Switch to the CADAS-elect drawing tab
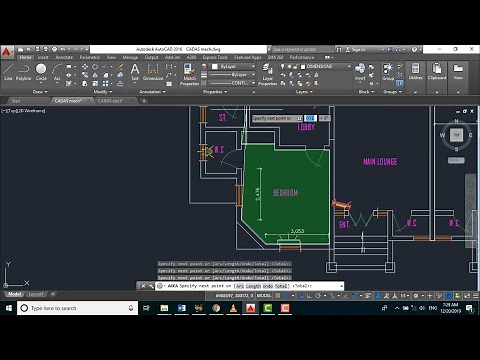480x360 pixels. (110, 101)
